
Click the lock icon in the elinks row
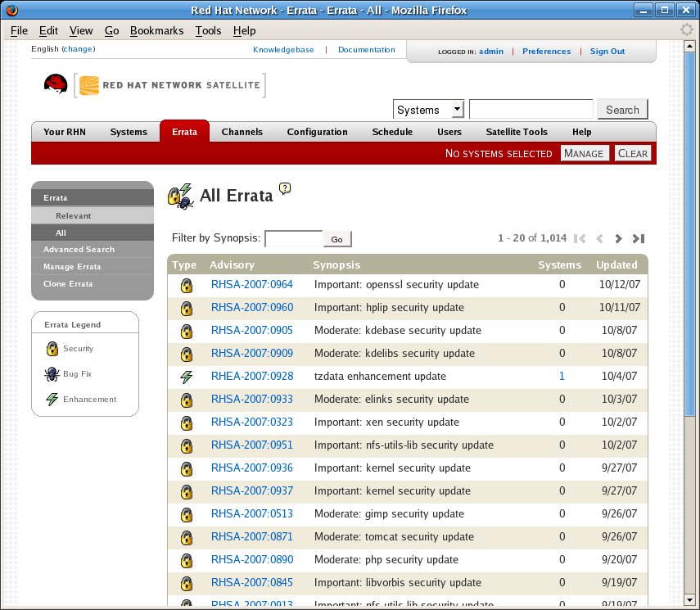[x=187, y=400]
